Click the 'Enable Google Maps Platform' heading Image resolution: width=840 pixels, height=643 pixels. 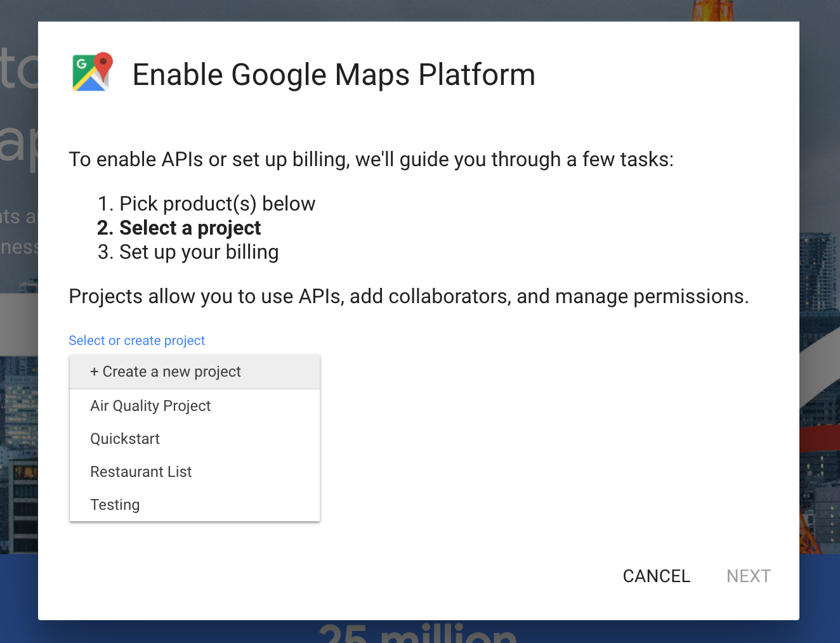coord(334,75)
